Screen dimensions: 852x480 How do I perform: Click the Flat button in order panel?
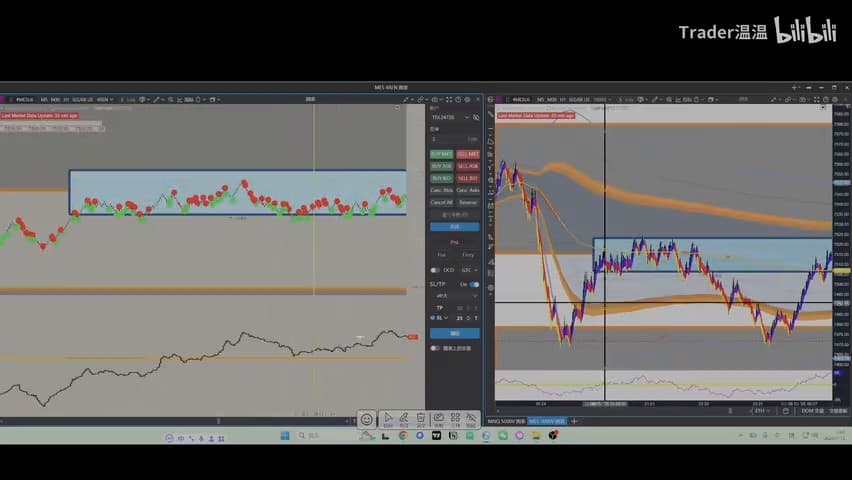click(442, 254)
